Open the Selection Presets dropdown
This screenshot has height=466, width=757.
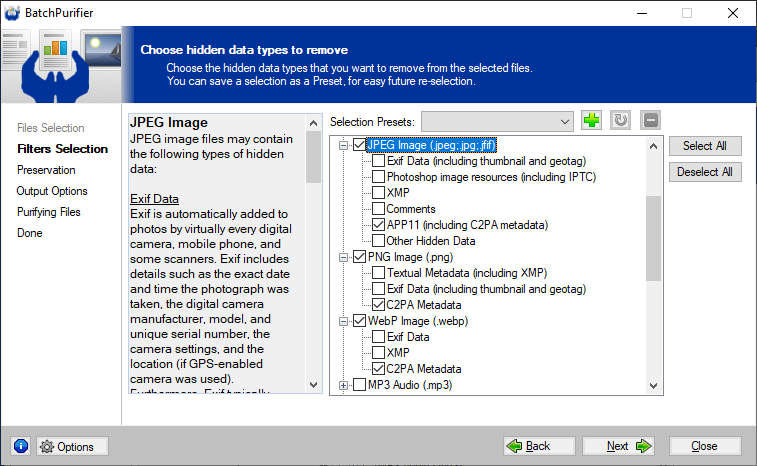point(497,122)
